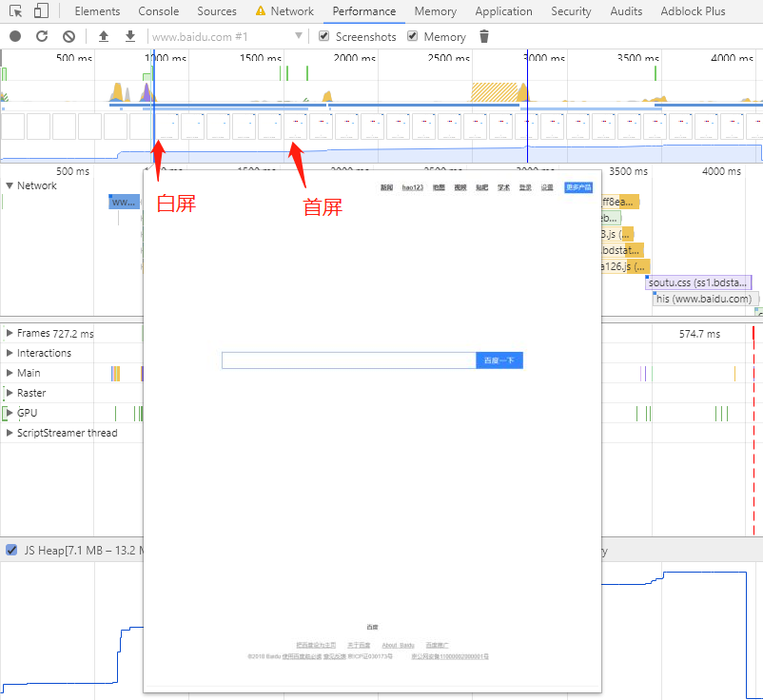Screen dimensions: 763x700
Task: Click the 2000 ms mark on the overview ruler
Action: coord(354,58)
